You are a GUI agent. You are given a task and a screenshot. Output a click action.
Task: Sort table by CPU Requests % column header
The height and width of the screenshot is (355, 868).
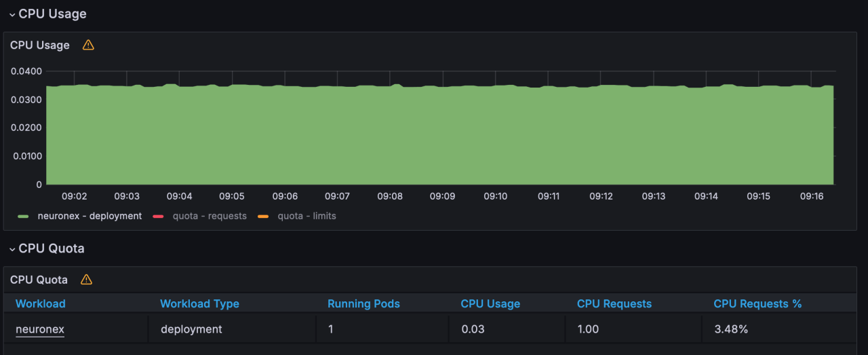coord(757,303)
